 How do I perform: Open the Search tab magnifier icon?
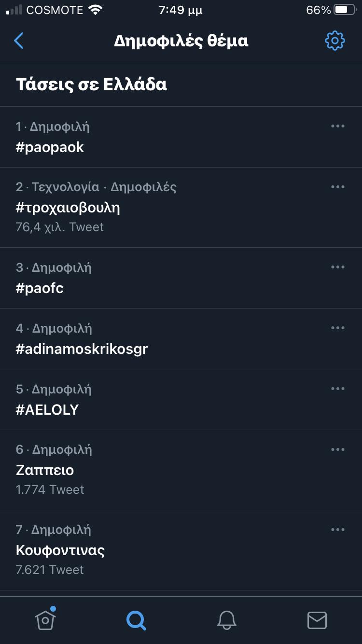136,620
